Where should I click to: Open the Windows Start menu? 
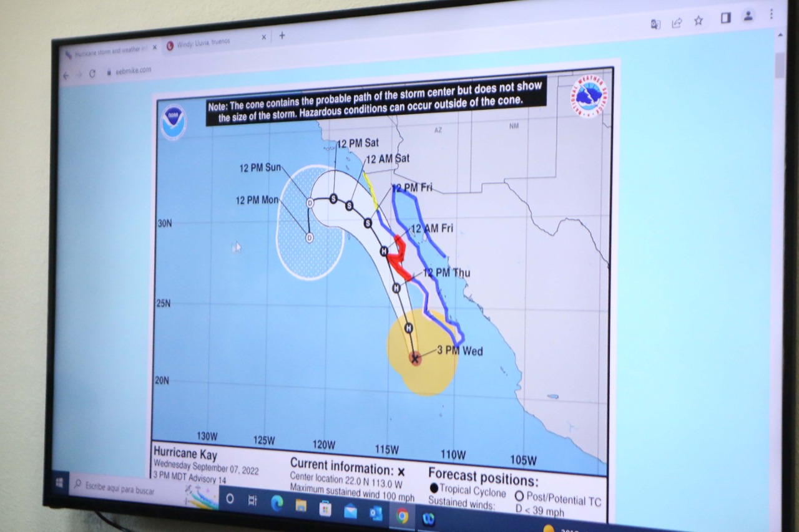click(x=60, y=483)
